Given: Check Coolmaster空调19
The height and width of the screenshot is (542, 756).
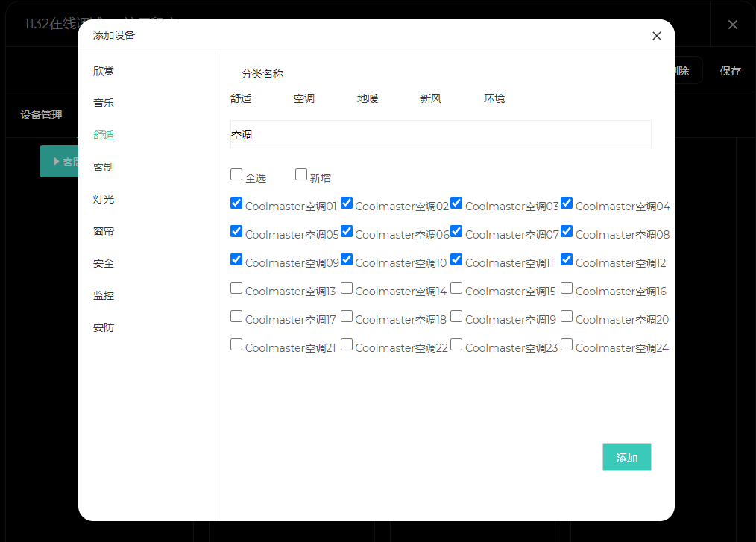Looking at the screenshot, I should tap(456, 316).
